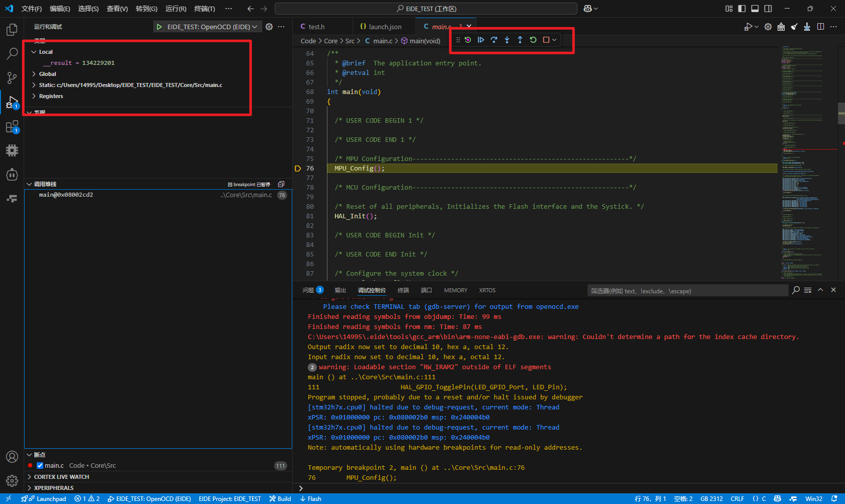Open the Search view in the activity bar
The image size is (845, 504).
coord(12,54)
